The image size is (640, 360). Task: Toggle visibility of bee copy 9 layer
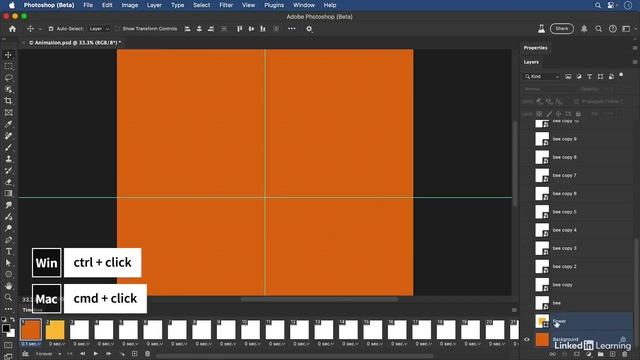click(527, 139)
